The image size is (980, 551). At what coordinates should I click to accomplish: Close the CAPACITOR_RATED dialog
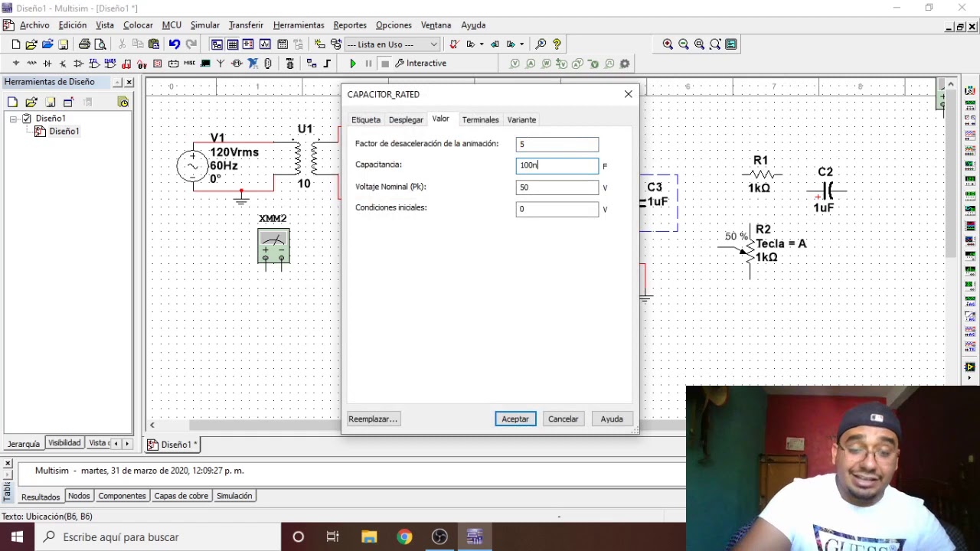point(629,94)
